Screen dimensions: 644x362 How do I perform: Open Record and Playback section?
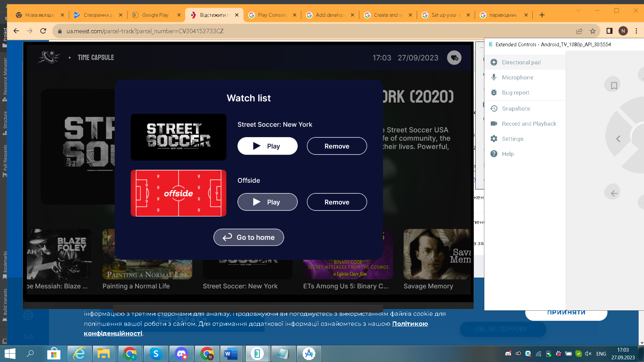[x=529, y=124]
